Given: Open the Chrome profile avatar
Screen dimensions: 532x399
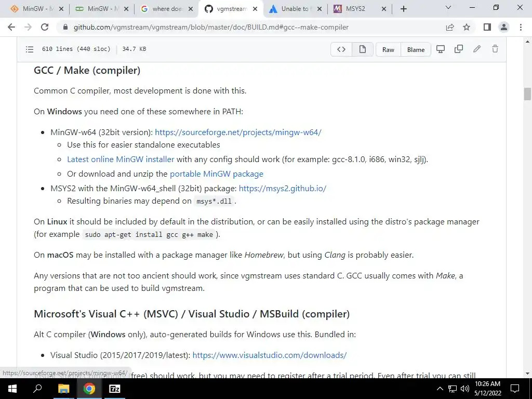Looking at the screenshot, I should pos(504,27).
